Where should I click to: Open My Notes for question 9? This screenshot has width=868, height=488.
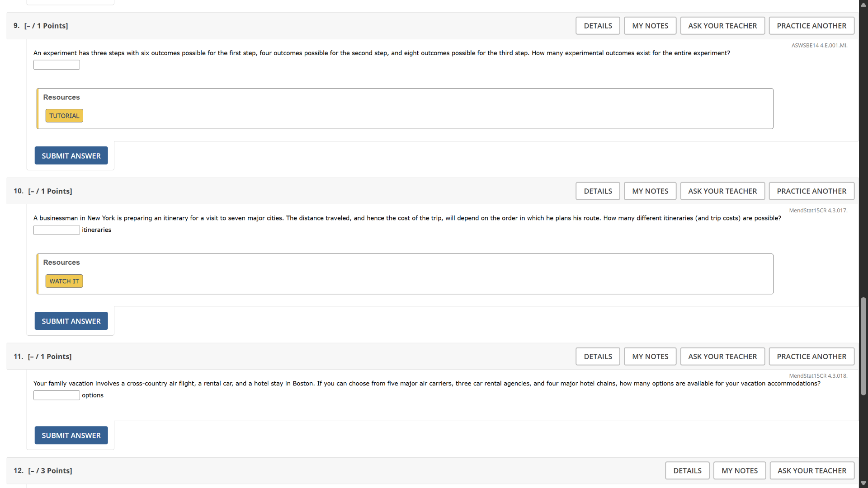pos(650,26)
